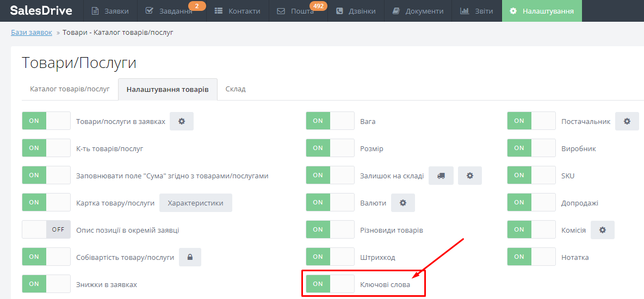Enable Опис позиції в окремій заявці
Image resolution: width=644 pixels, height=299 pixels.
[46, 229]
